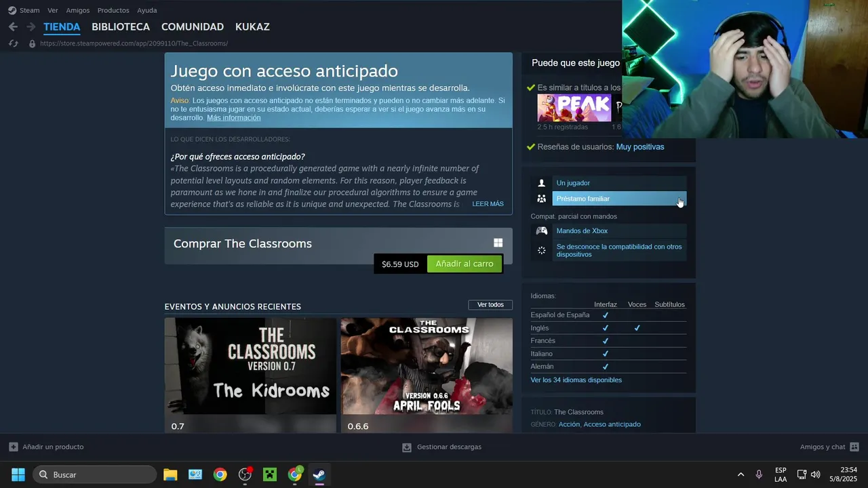Click the download icon beside Gestionar descargas
The height and width of the screenshot is (488, 868).
[x=407, y=447]
